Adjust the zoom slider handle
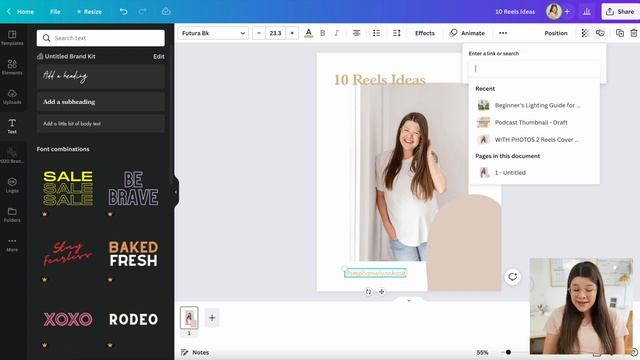 pyautogui.click(x=508, y=352)
